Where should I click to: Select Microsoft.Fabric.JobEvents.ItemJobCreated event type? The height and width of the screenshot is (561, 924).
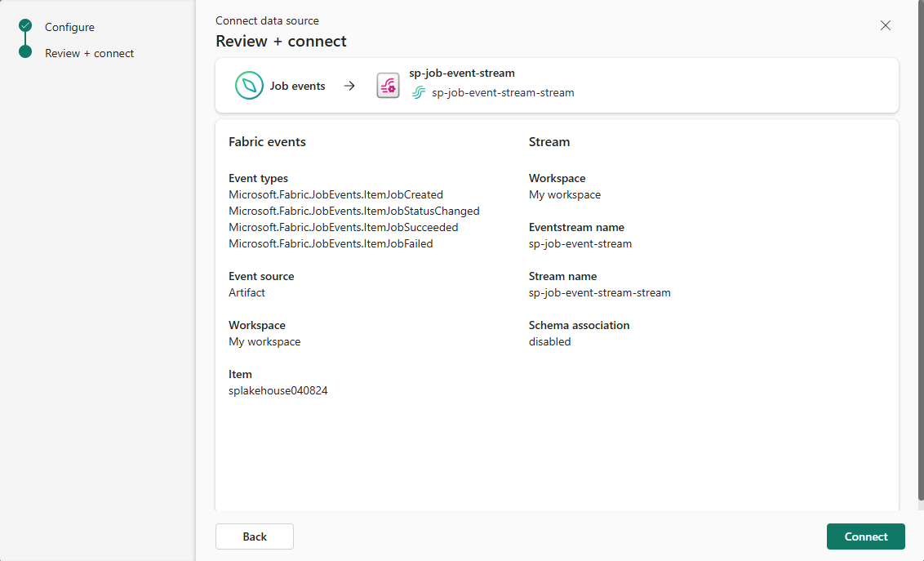(x=336, y=194)
